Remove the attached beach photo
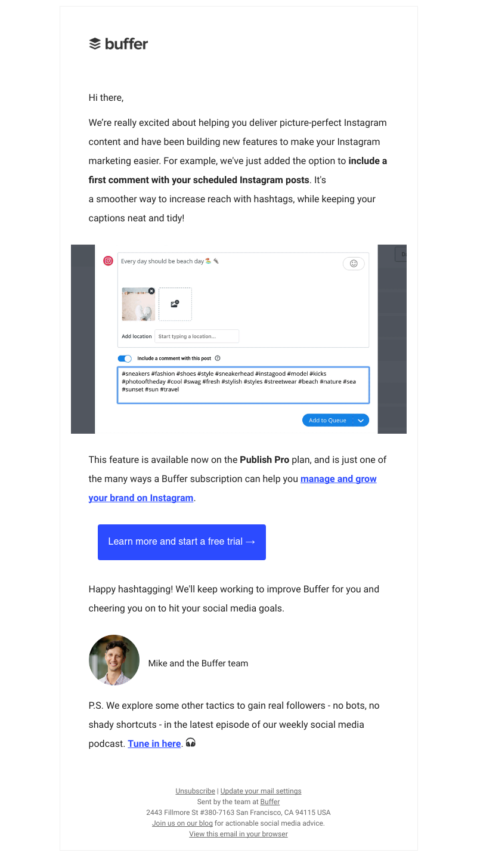Image resolution: width=477 pixels, height=868 pixels. tap(151, 291)
